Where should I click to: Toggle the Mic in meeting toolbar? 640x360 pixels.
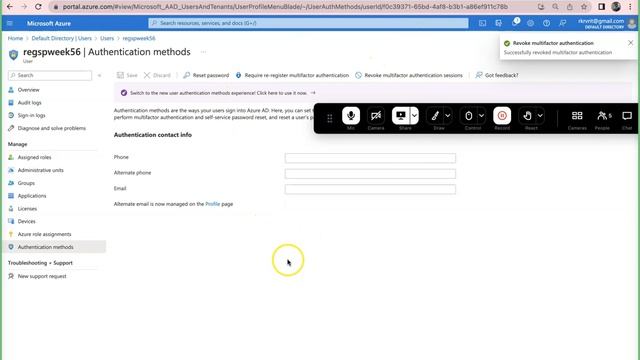tap(351, 116)
